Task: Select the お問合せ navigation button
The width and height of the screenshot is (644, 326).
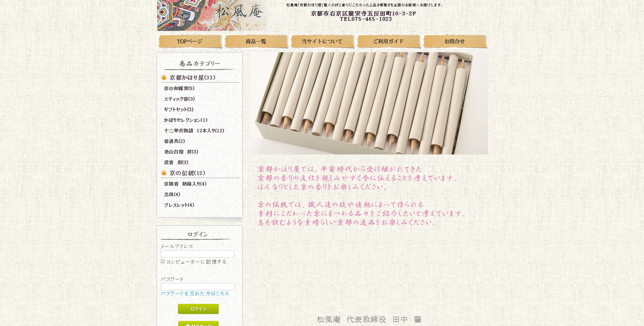Action: 455,41
